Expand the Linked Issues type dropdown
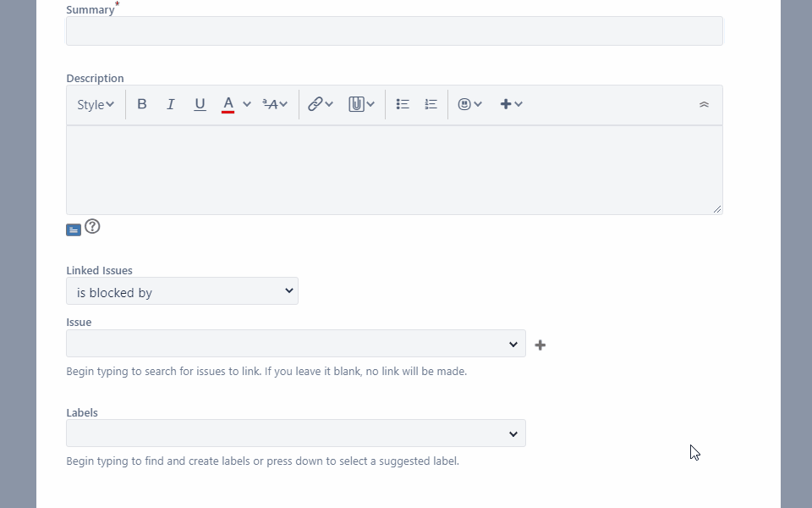The width and height of the screenshot is (812, 508). [182, 291]
